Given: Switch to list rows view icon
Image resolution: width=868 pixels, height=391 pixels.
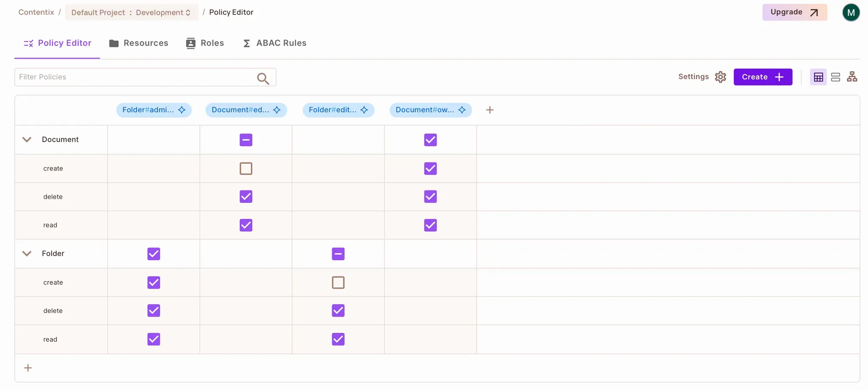Looking at the screenshot, I should click(835, 77).
